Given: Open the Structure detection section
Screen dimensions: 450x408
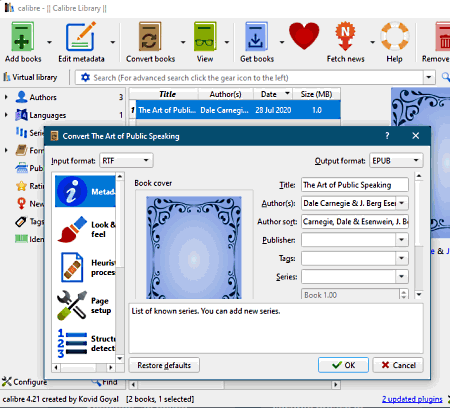Looking at the screenshot, I should click(x=85, y=343).
